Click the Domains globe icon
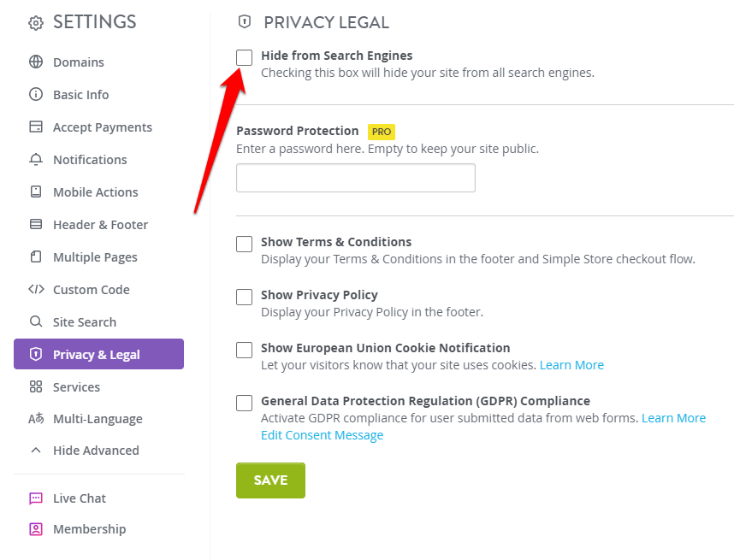The image size is (734, 560). [x=36, y=62]
